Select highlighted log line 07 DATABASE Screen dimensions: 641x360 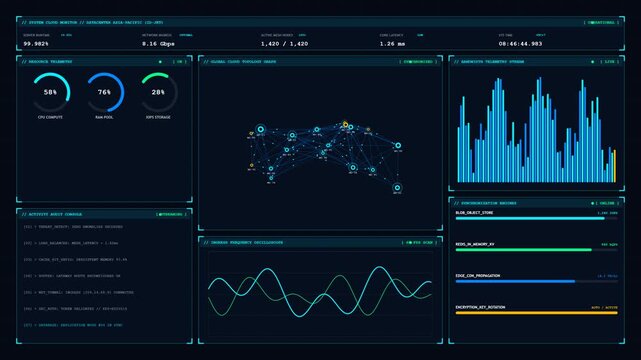tap(73, 325)
